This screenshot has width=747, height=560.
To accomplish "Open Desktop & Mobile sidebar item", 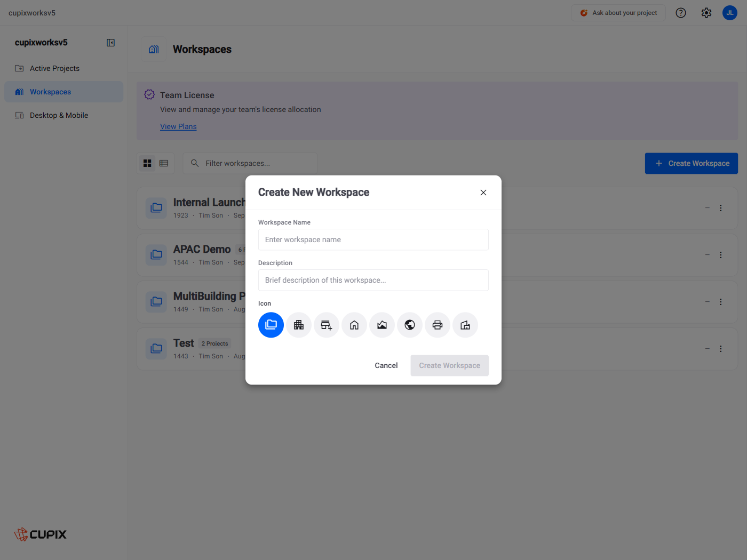I will 64,115.
